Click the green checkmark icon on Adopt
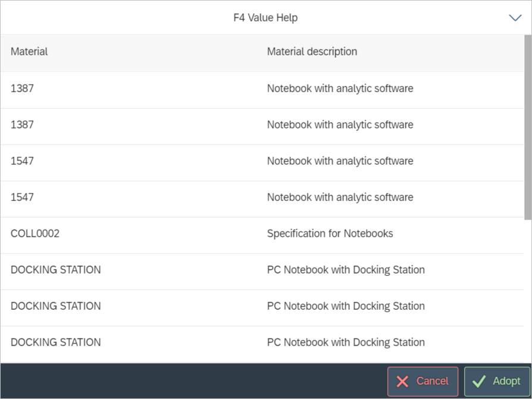 point(479,381)
